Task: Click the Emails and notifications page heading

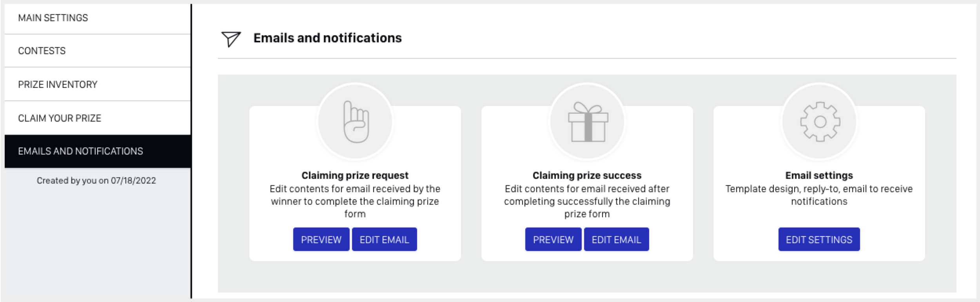Action: click(327, 38)
